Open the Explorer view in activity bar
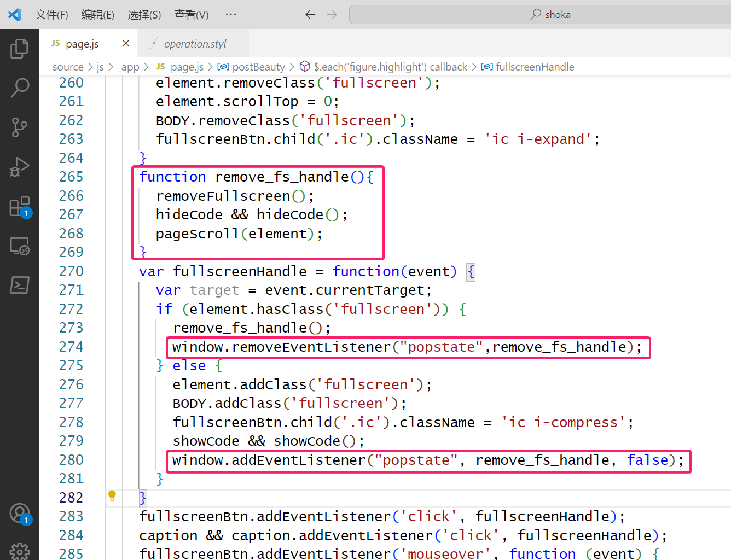The height and width of the screenshot is (560, 731). coord(20,49)
